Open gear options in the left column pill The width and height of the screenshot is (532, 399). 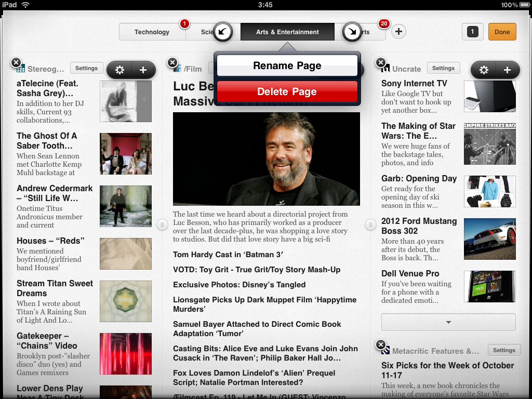pyautogui.click(x=119, y=70)
